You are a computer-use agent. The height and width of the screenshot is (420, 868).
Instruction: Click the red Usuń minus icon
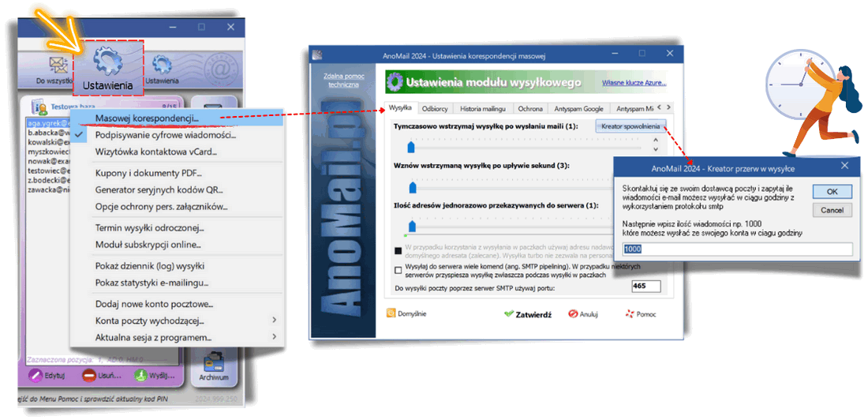88,375
